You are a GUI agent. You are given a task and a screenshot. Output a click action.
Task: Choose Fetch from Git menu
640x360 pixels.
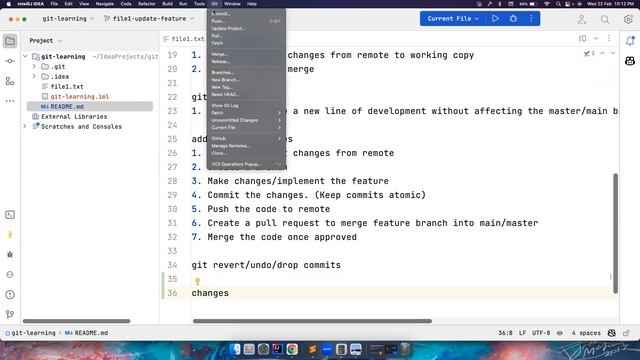point(246,43)
